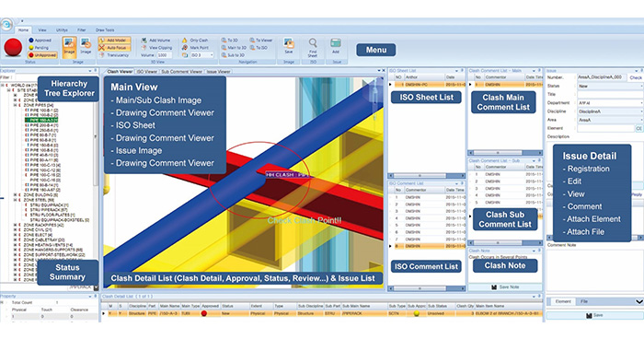
Task: Open the Status dropdown in Issue panel
Action: click(610, 87)
